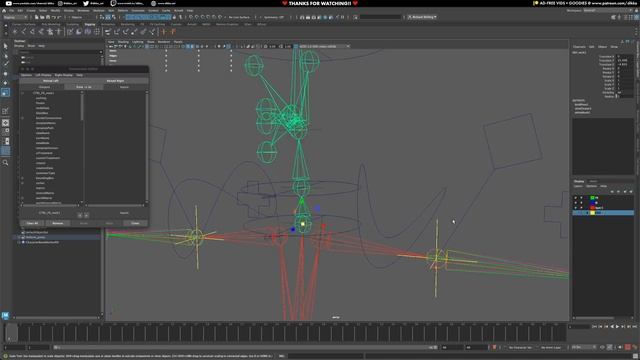Switch to the Poly Modeling shelf tab

[51, 24]
